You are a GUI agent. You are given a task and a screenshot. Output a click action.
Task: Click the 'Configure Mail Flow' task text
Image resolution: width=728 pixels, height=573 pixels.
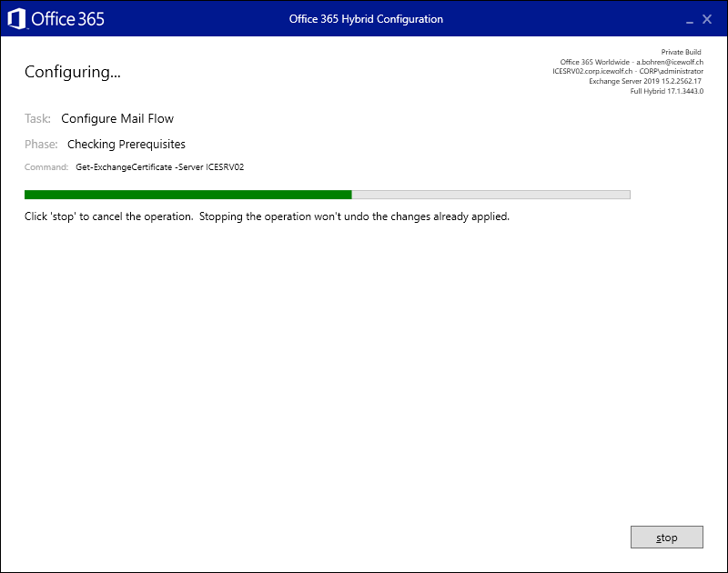tap(117, 119)
